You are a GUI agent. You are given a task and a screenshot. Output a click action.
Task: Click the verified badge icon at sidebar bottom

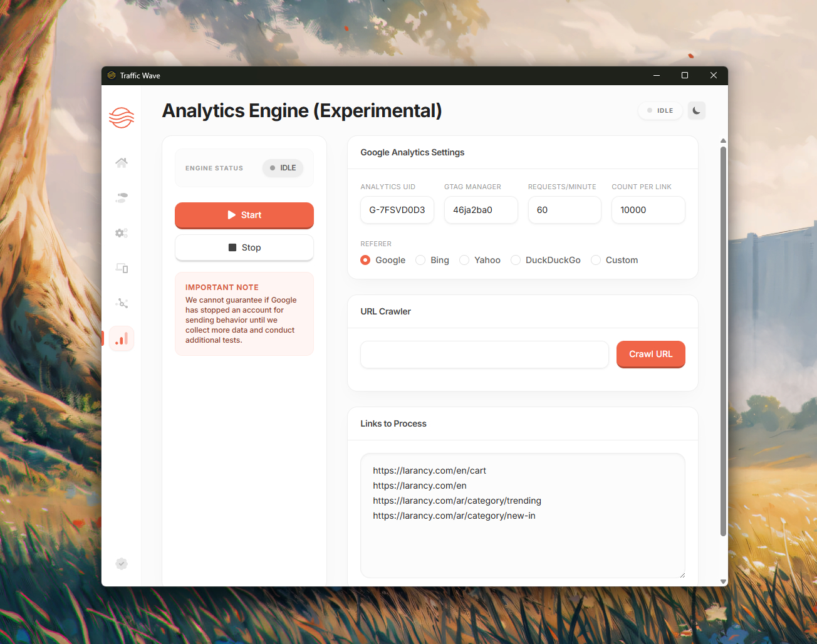coord(122,564)
